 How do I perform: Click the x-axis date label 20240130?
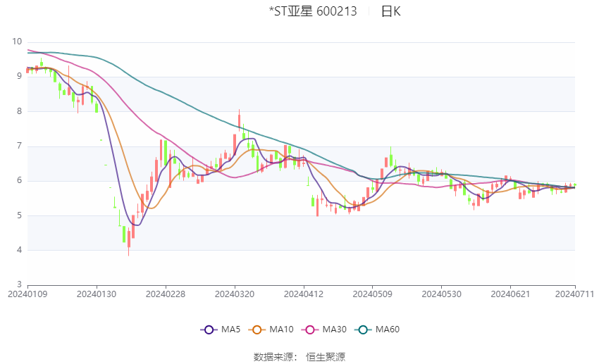97,294
